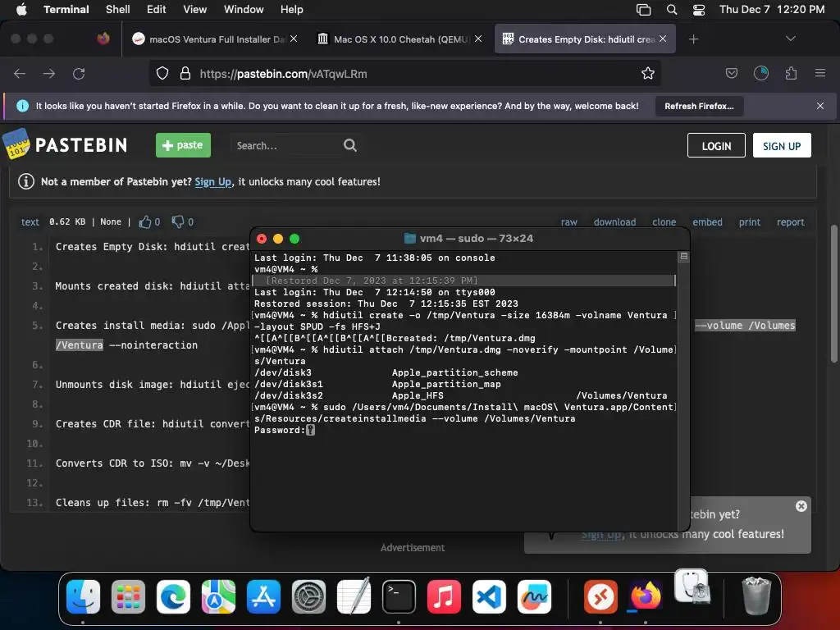This screenshot has width=840, height=630.
Task: Click the SIGN UP button
Action: [x=782, y=146]
